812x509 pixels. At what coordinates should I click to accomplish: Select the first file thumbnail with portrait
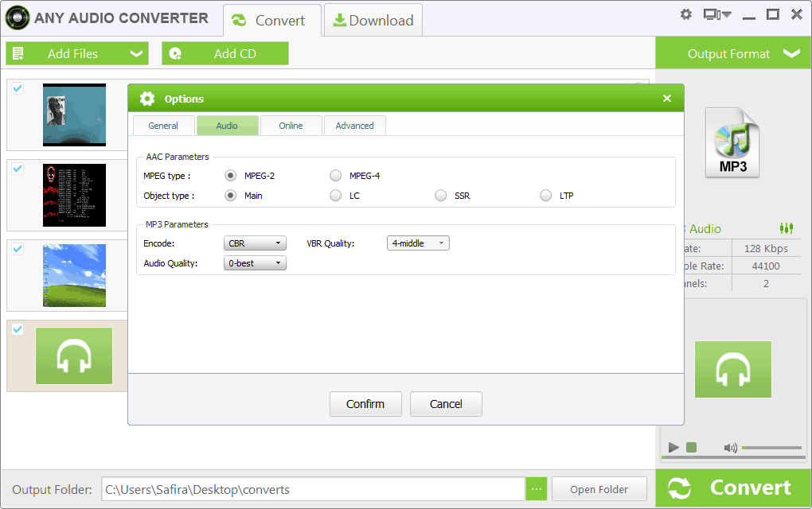74,115
